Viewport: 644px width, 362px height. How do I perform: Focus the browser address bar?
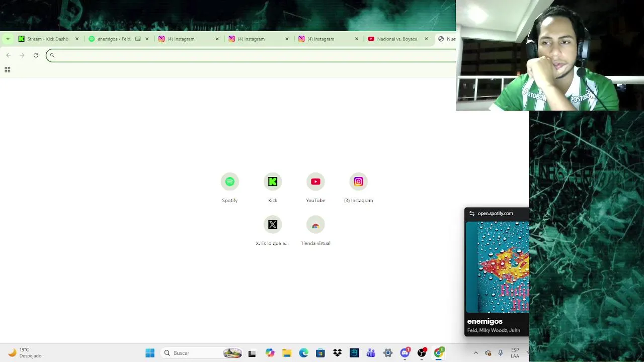[252, 55]
